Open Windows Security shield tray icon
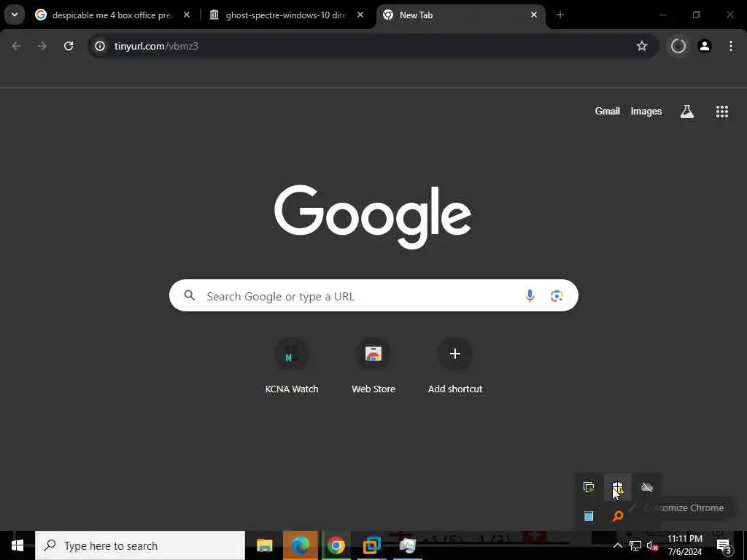Viewport: 747px width, 560px height. pyautogui.click(x=617, y=488)
